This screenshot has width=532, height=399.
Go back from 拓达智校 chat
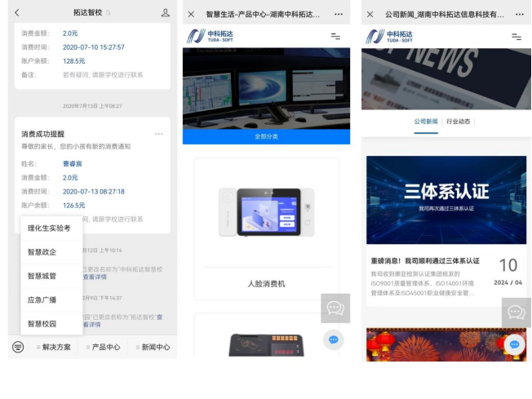[x=17, y=13]
